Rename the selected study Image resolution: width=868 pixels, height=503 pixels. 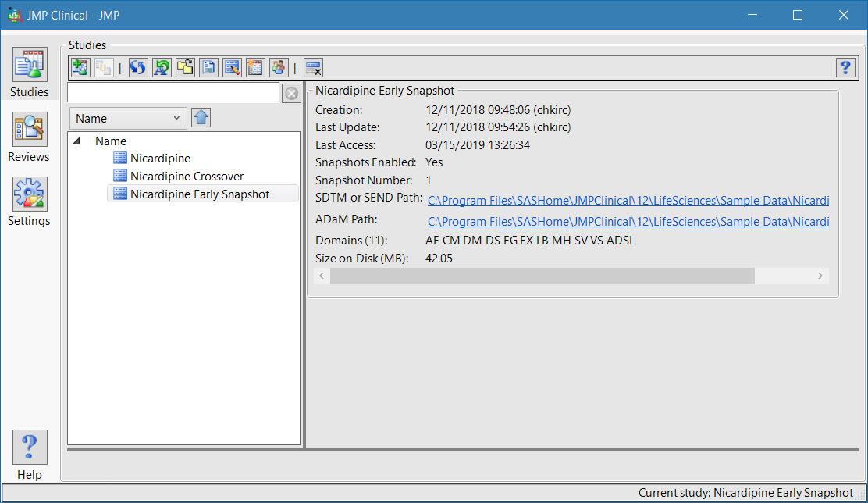(162, 67)
